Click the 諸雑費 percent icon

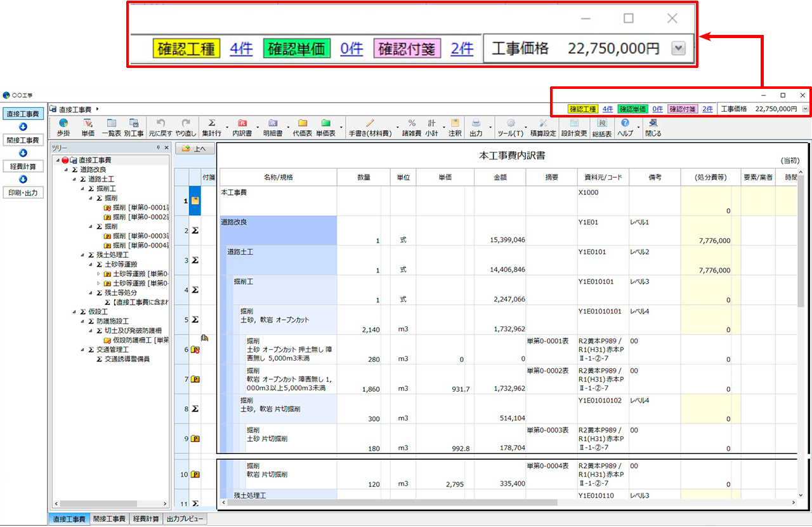411,128
